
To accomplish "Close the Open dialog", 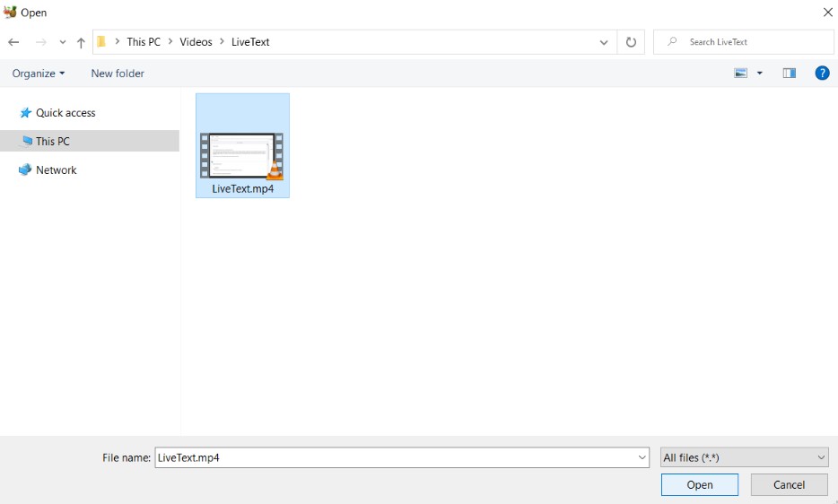I will coord(827,12).
